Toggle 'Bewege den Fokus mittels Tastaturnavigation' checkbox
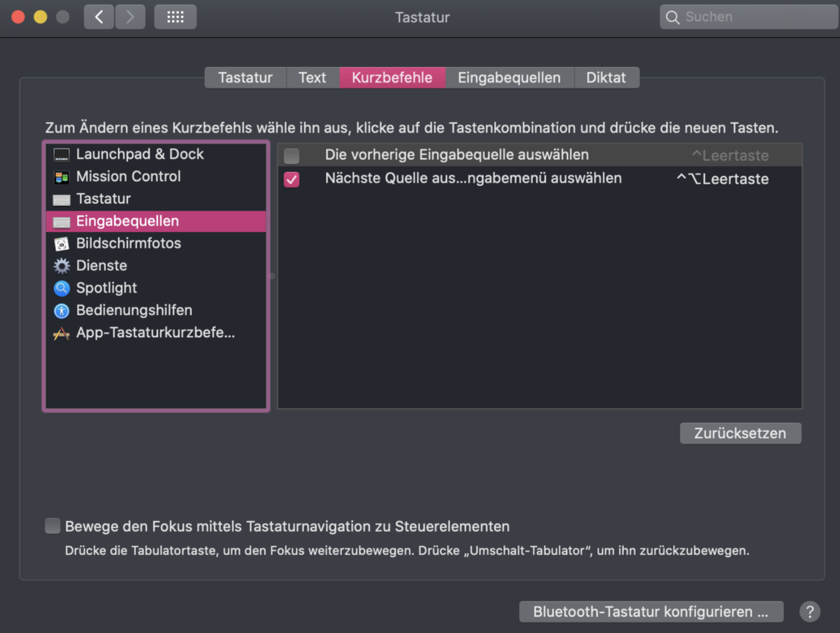 point(52,526)
